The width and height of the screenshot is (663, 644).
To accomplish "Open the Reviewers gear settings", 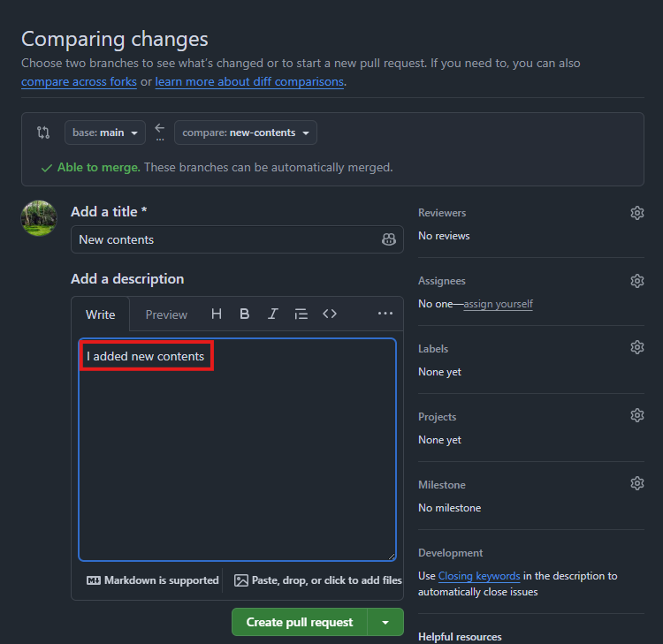I will 637,213.
